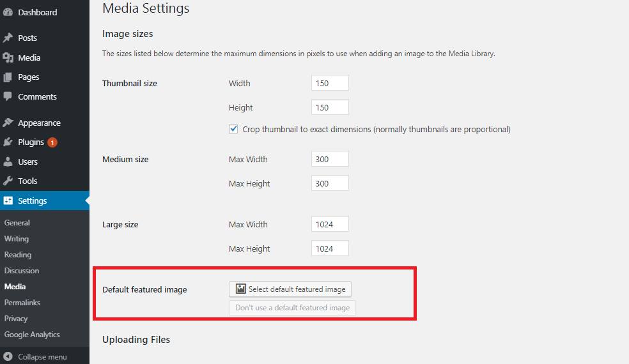Click Don't use a default featured image
The height and width of the screenshot is (364, 629).
click(292, 308)
